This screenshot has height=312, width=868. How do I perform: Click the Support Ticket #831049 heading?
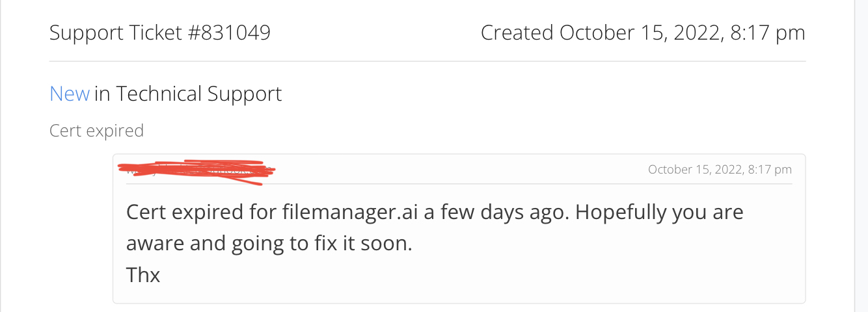tap(159, 32)
